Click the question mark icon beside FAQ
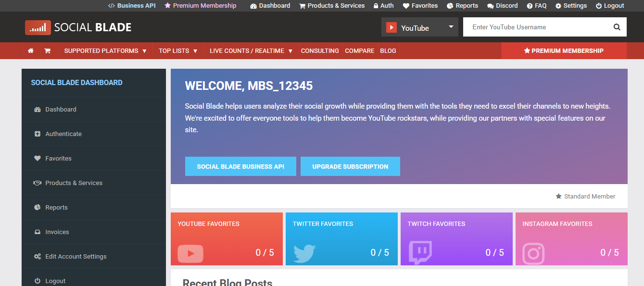The image size is (644, 286). point(530,6)
